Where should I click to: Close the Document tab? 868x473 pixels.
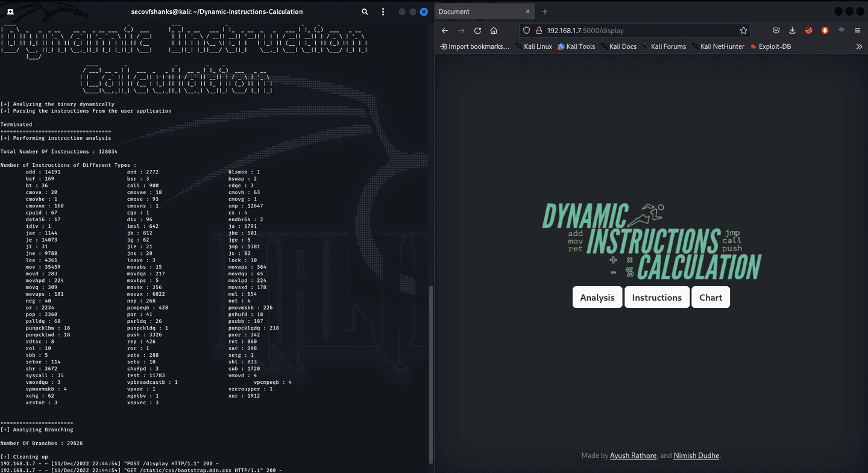(528, 11)
